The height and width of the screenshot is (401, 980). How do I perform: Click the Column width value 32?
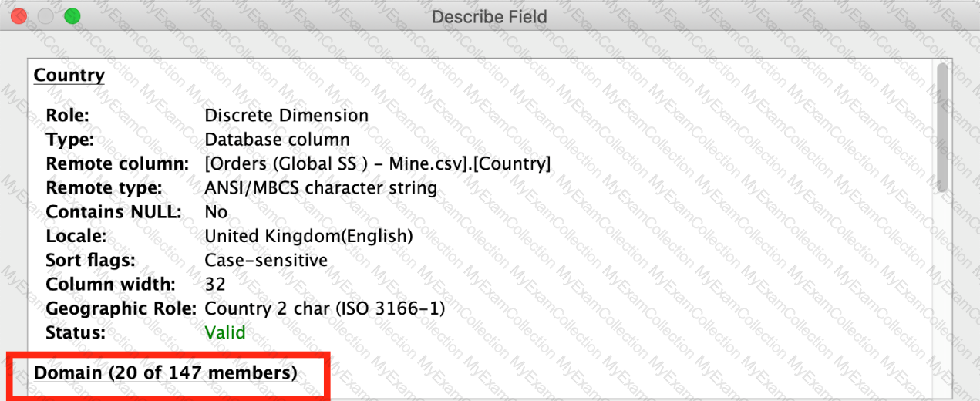click(x=215, y=285)
